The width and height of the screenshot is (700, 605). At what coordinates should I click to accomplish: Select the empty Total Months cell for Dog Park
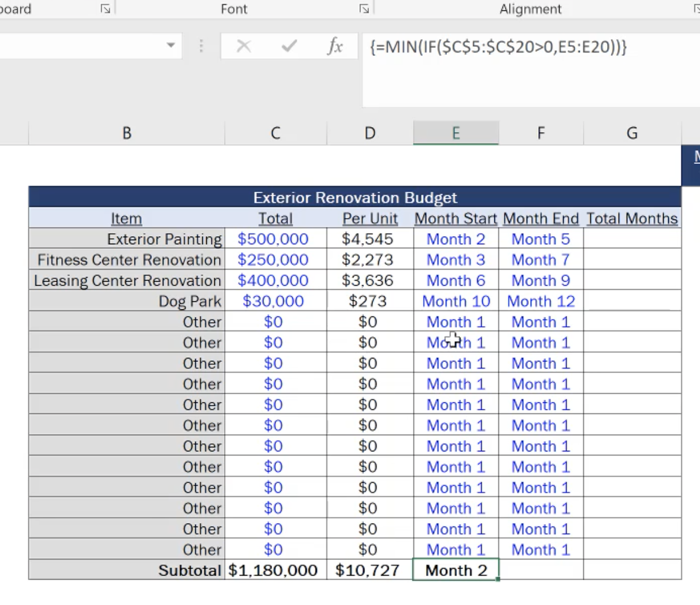pos(632,301)
